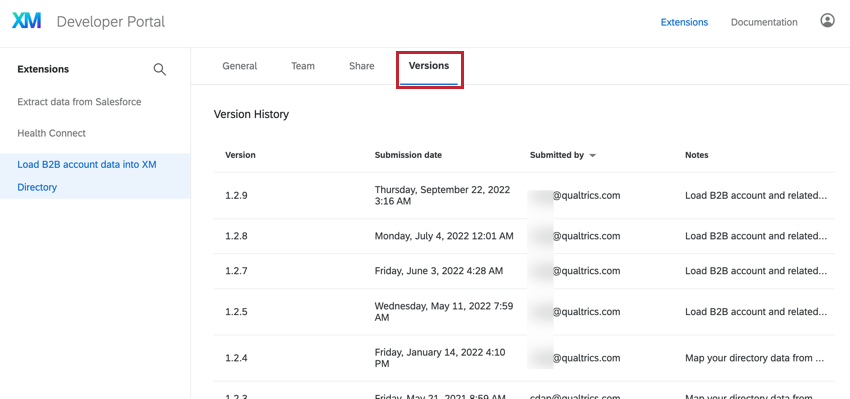Select the Health Connect extension
The height and width of the screenshot is (399, 850).
51,133
